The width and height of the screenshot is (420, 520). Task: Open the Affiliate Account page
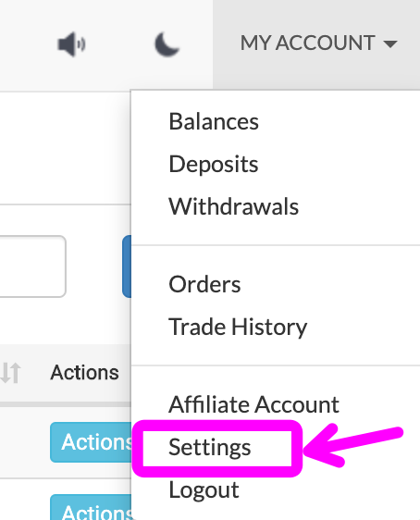pyautogui.click(x=253, y=404)
